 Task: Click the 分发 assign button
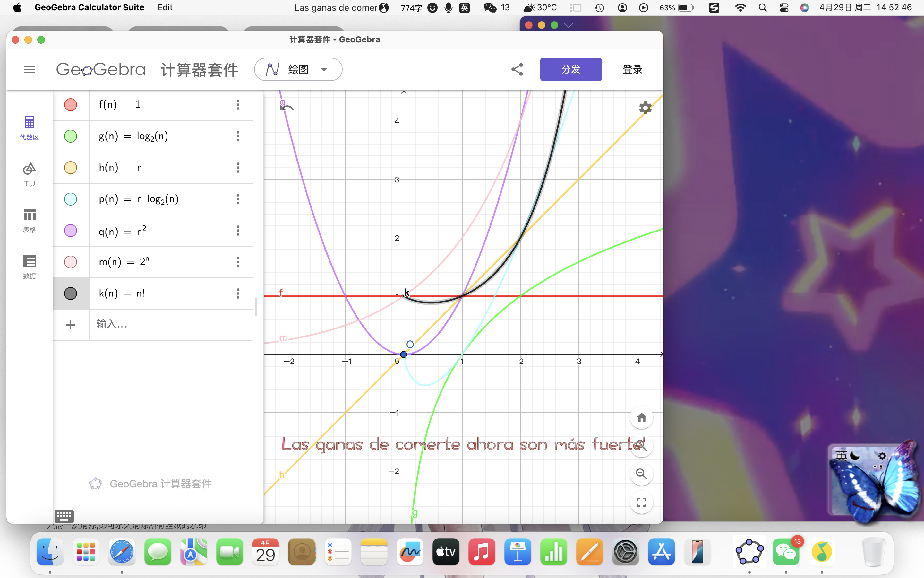pos(571,69)
